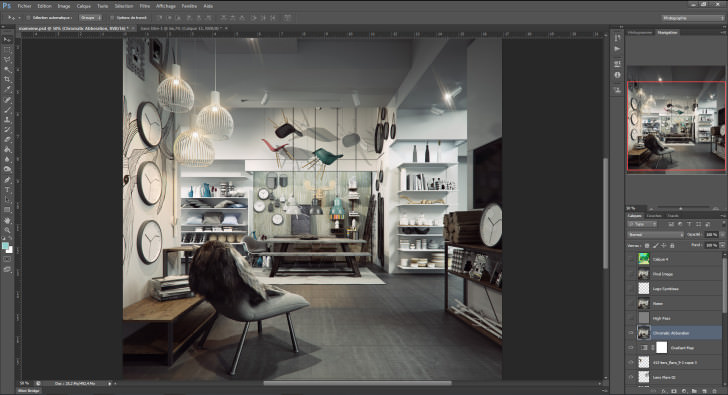Image resolution: width=728 pixels, height=395 pixels.
Task: Select the Horizontal Type tool
Action: click(7, 190)
